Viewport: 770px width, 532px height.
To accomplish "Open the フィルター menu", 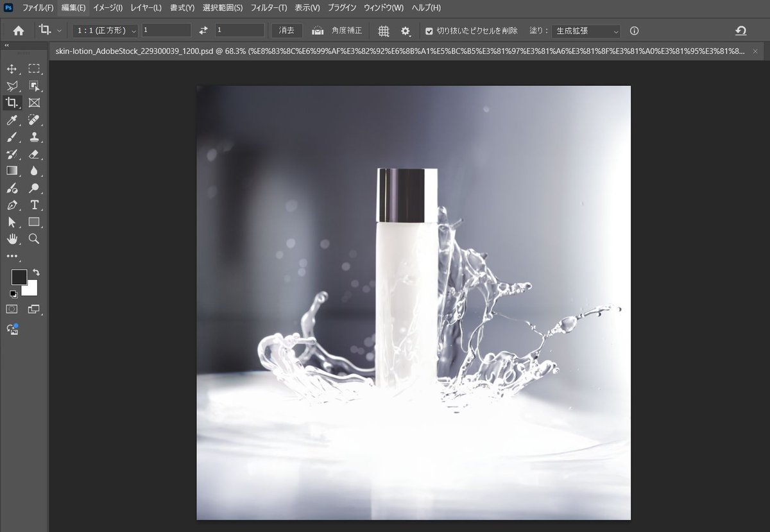I will pos(268,8).
